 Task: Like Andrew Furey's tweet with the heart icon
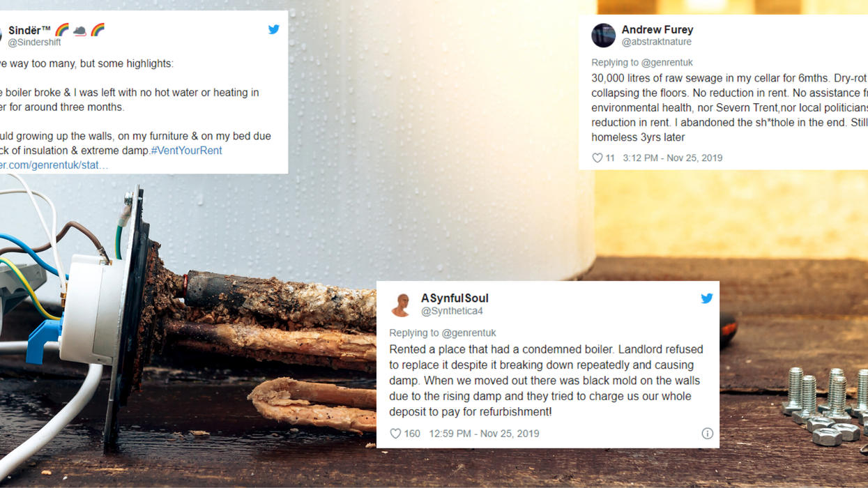click(597, 158)
